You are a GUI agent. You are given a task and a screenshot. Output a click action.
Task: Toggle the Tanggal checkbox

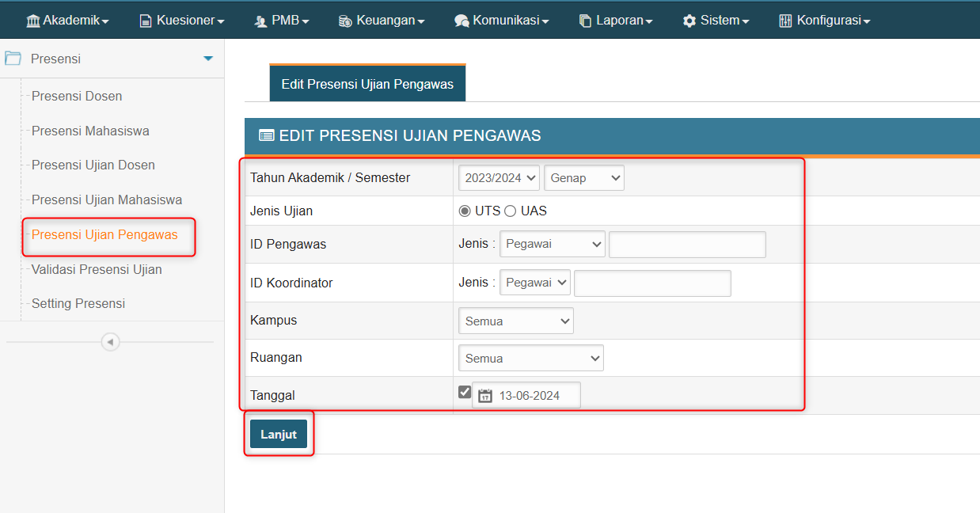(465, 392)
